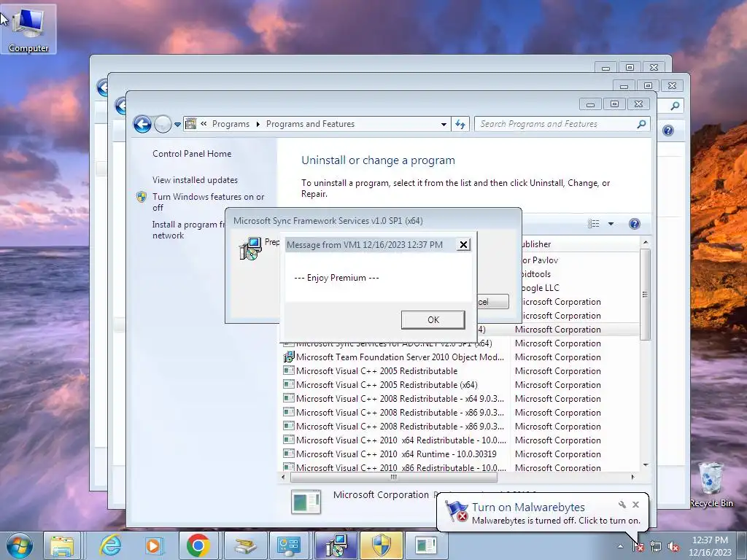Refresh the Programs and Features view
The image size is (747, 560).
coord(460,124)
